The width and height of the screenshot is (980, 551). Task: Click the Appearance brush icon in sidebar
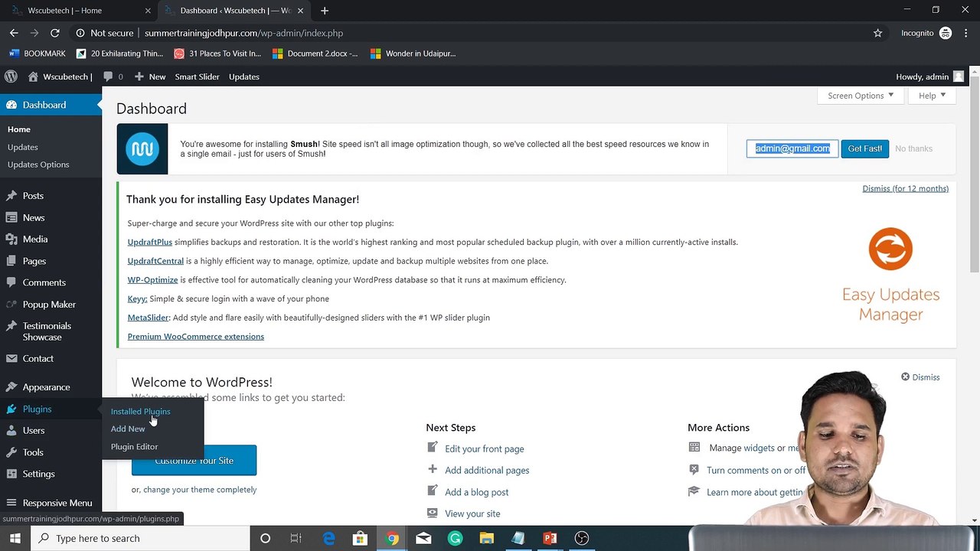(x=11, y=387)
